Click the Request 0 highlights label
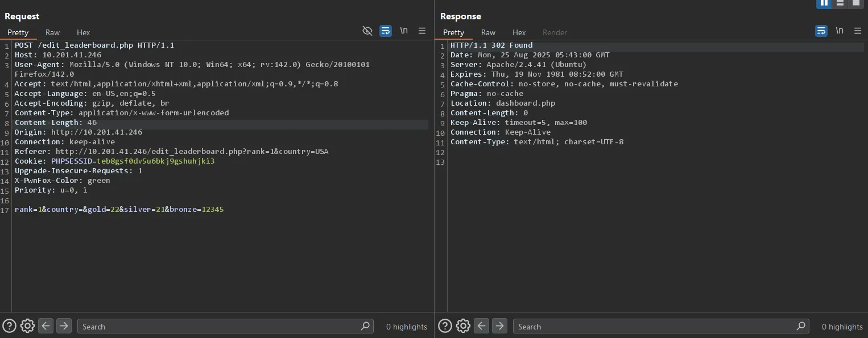 point(407,327)
